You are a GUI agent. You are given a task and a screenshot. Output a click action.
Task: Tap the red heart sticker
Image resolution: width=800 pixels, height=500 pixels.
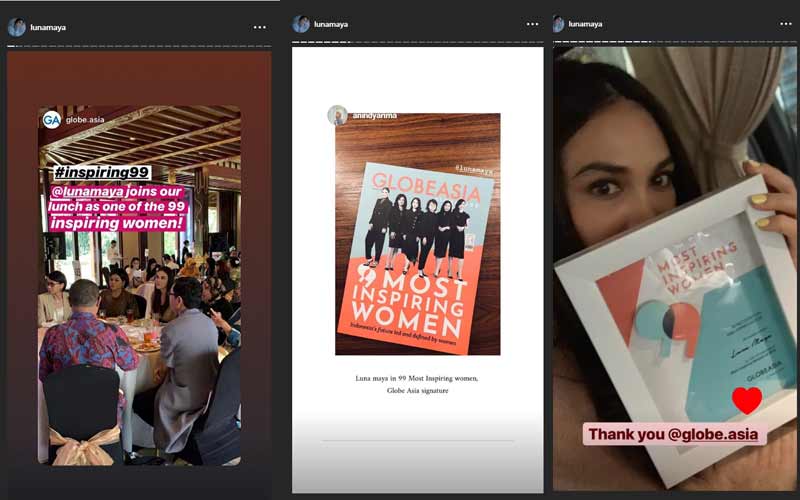click(747, 400)
